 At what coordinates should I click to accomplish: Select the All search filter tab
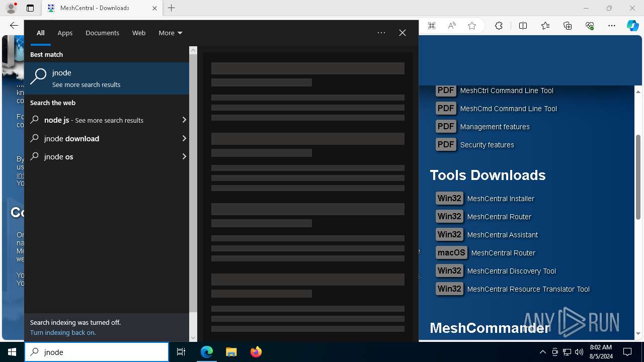[41, 33]
